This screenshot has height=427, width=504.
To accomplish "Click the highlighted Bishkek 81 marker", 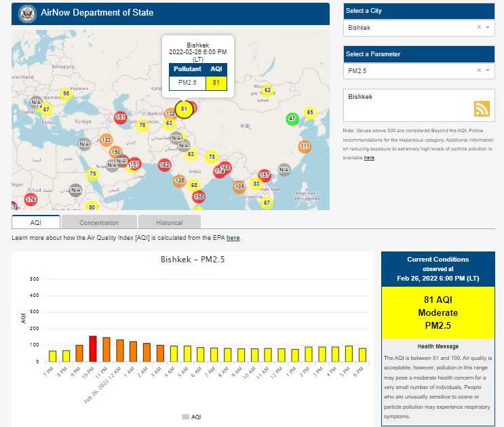I will tap(183, 108).
